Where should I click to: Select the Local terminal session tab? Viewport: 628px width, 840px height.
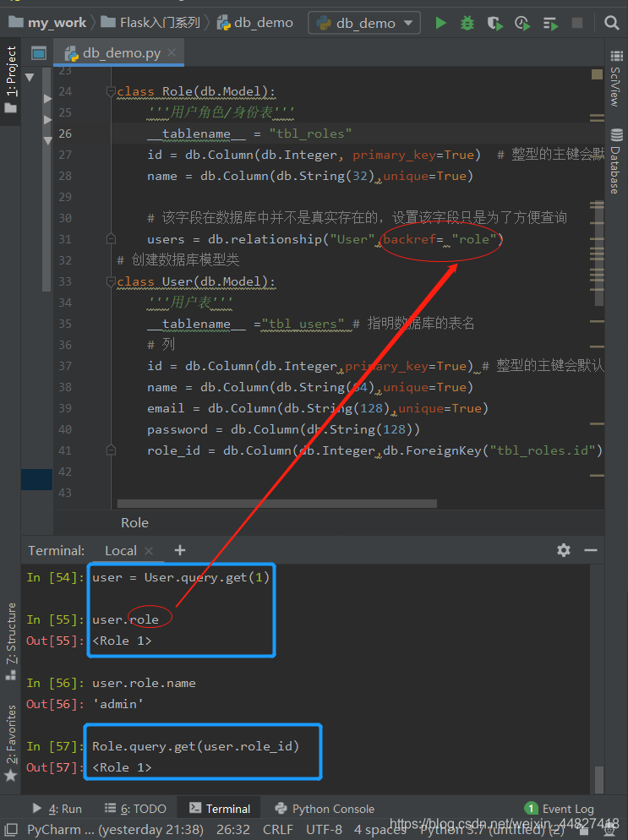click(121, 551)
